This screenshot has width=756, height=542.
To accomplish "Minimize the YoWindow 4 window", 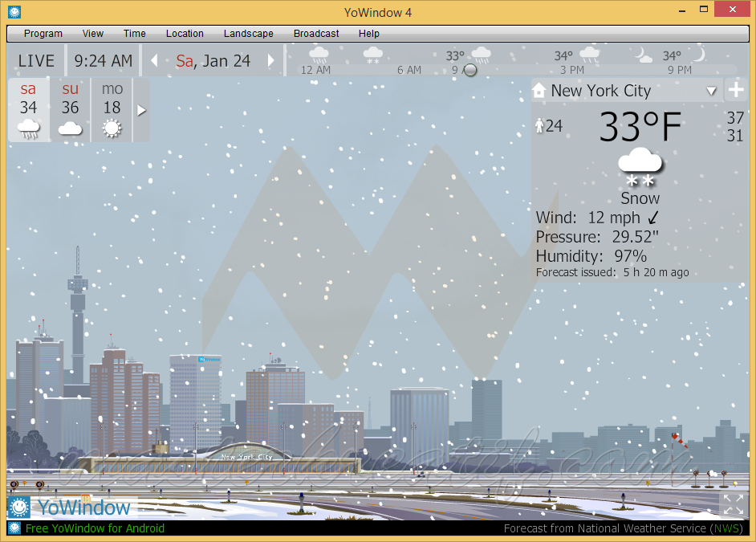I will (682, 10).
